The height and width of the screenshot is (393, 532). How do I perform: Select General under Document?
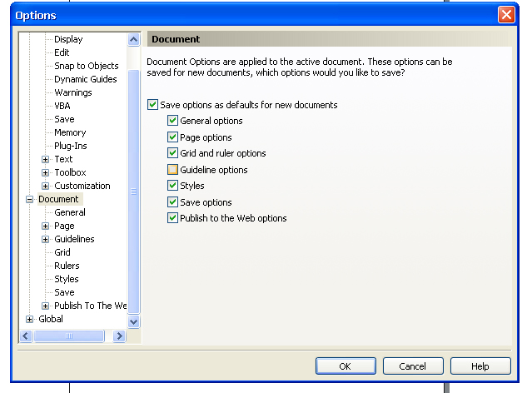70,212
